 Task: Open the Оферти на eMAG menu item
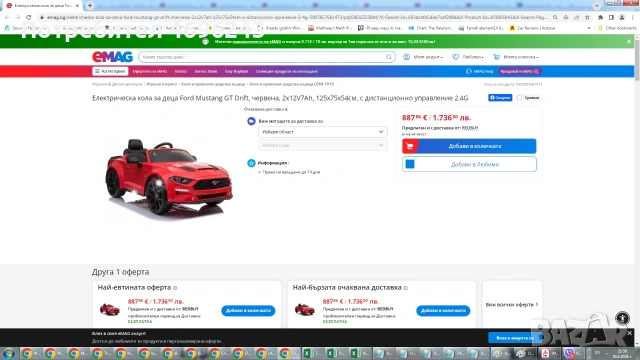[x=150, y=71]
